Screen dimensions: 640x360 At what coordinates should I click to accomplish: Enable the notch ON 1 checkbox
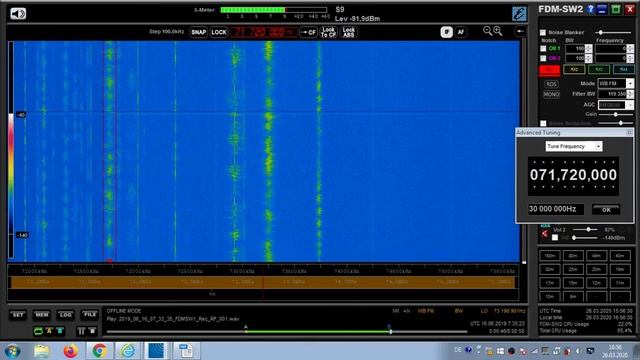pyautogui.click(x=543, y=49)
